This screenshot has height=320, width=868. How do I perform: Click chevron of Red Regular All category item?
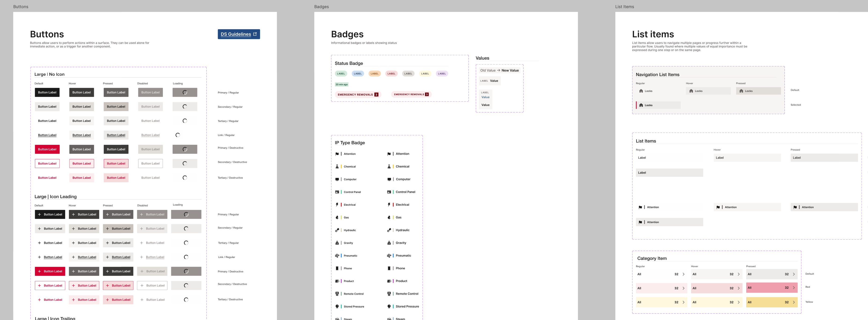[683, 288]
